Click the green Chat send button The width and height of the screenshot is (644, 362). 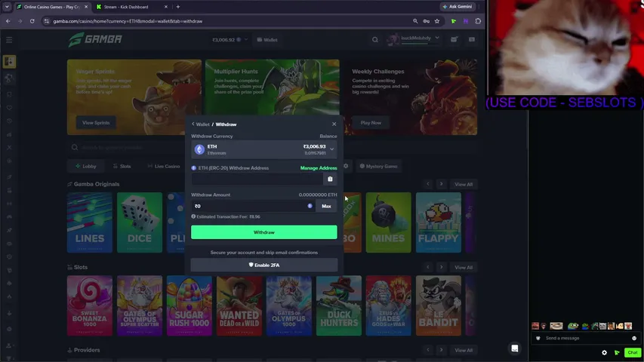point(633,352)
